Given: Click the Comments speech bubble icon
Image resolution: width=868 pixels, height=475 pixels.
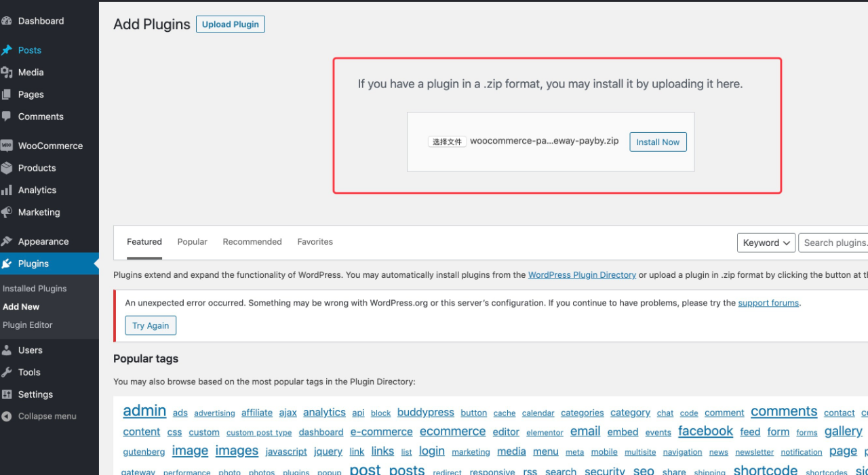Looking at the screenshot, I should coord(7,117).
